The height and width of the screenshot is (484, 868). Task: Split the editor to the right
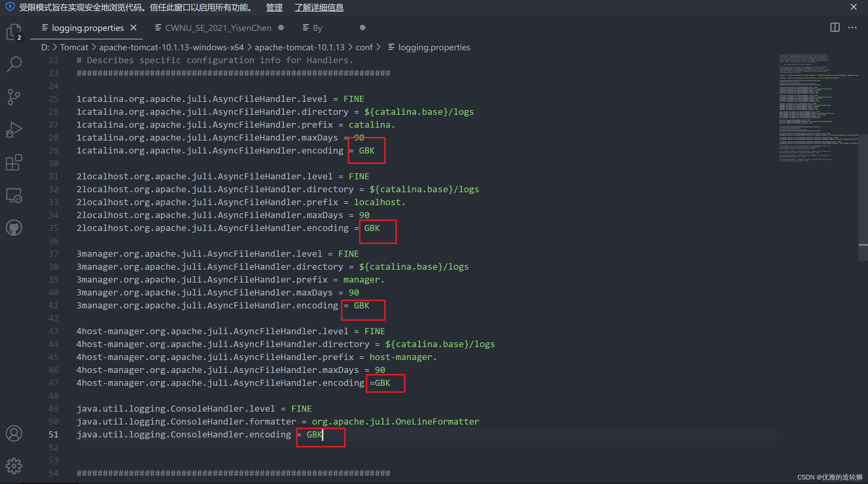[835, 28]
